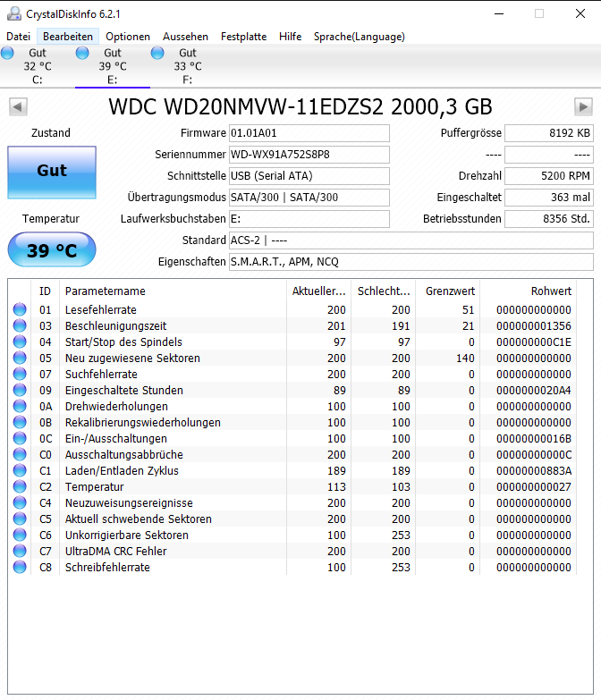Click status orb for drive F:
This screenshot has width=601, height=700.
[x=157, y=53]
